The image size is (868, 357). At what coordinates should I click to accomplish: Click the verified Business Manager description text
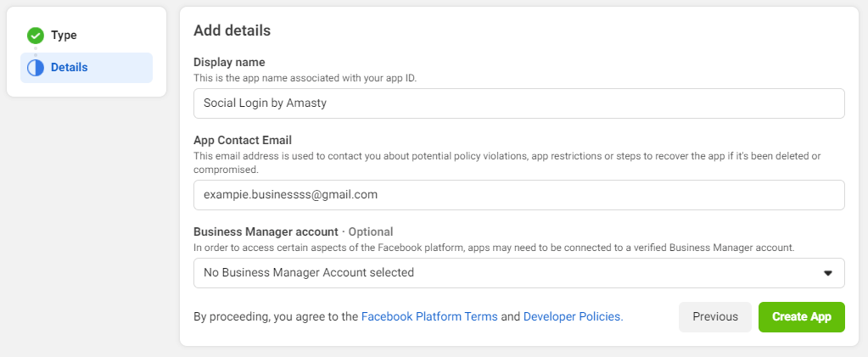(x=494, y=248)
